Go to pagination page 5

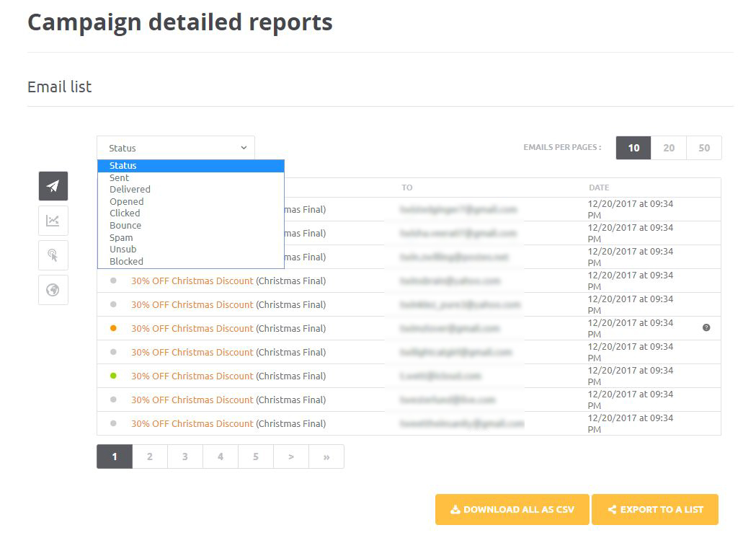pyautogui.click(x=256, y=457)
